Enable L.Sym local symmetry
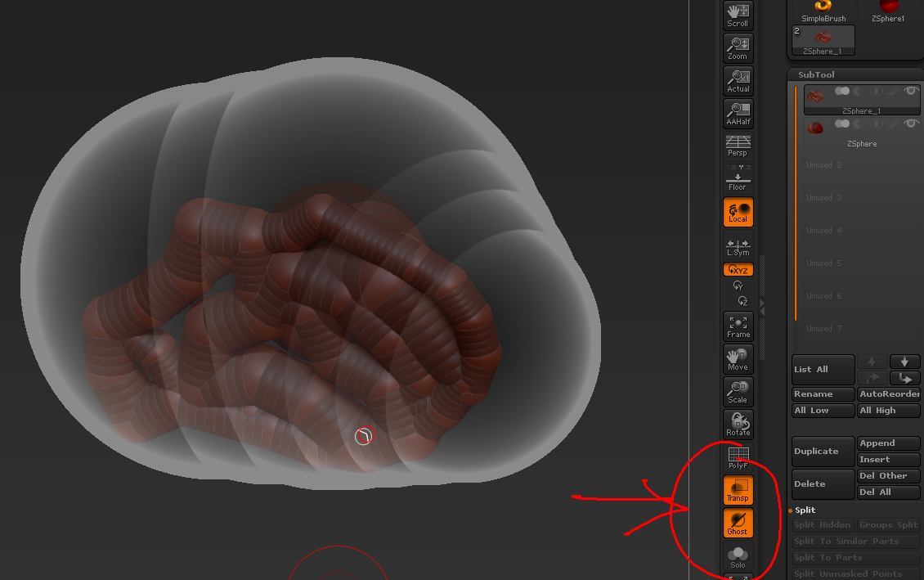This screenshot has height=580, width=924. point(738,246)
